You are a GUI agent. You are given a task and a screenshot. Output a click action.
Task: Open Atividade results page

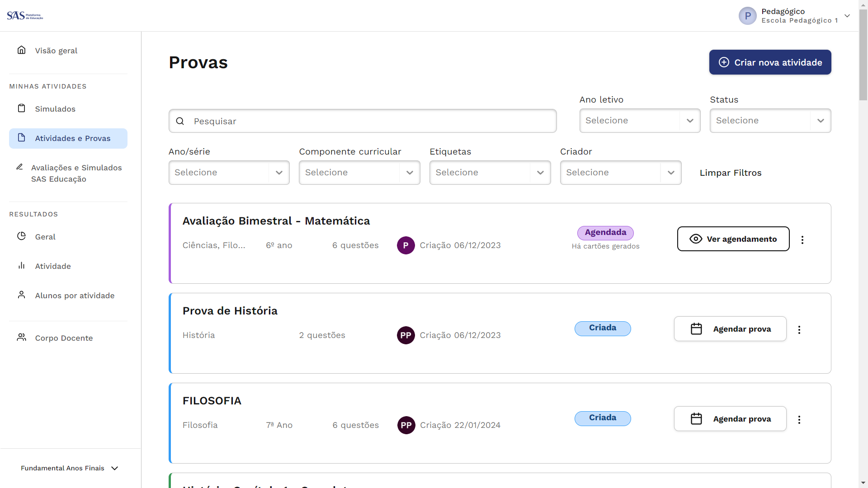68,266
